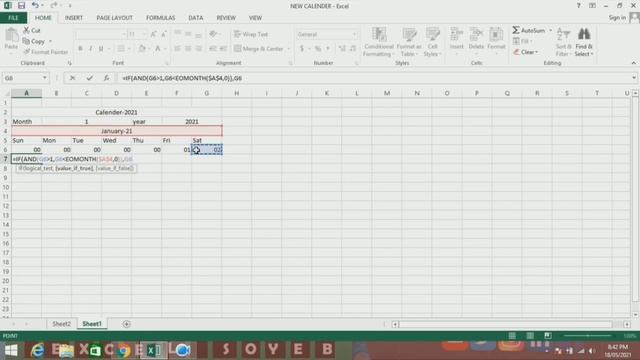This screenshot has width=640, height=360.
Task: Click the Undo arrow icon
Action: tap(35, 6)
